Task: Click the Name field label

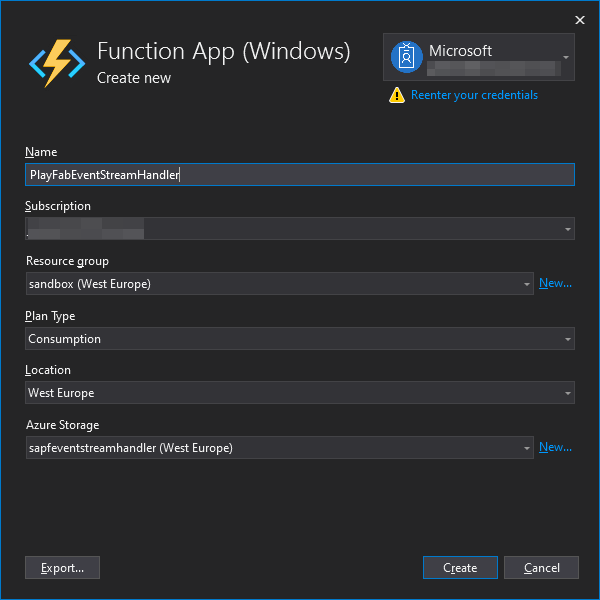Action: 41,152
